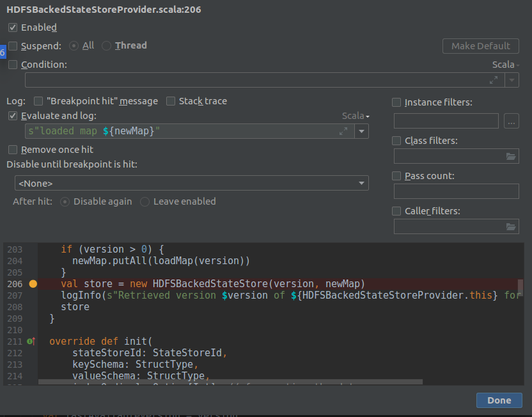Open the Class filters folder chooser
This screenshot has height=417, width=532.
coord(511,157)
